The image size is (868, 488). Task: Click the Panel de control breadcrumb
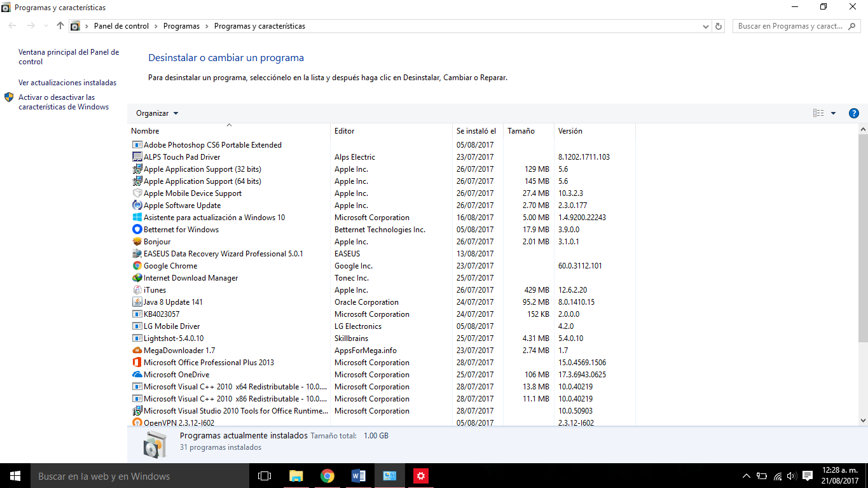click(x=121, y=26)
